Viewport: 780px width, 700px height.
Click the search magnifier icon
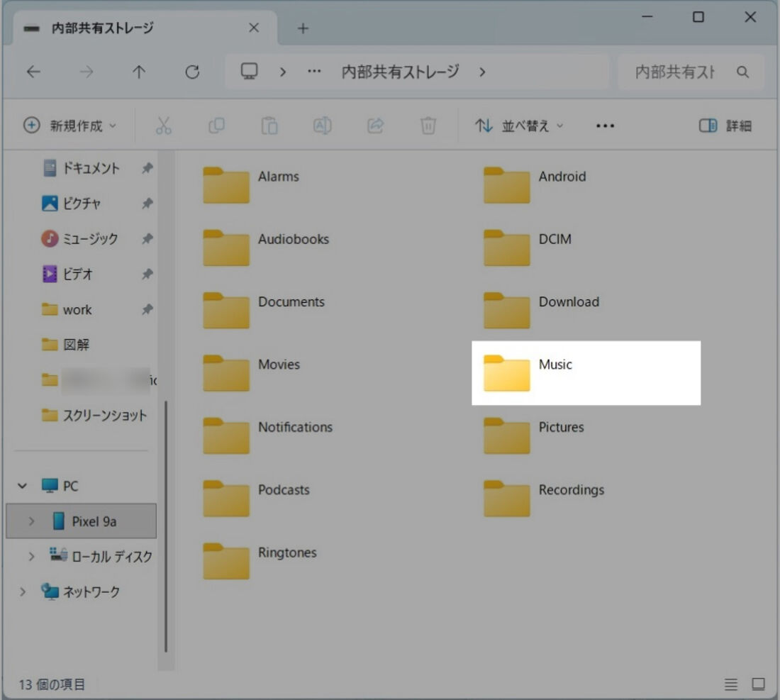[742, 72]
